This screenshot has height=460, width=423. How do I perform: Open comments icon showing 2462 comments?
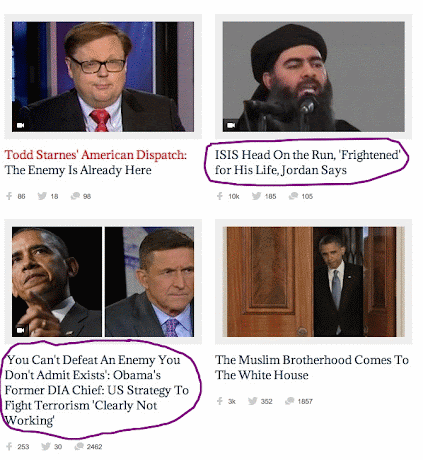point(79,446)
